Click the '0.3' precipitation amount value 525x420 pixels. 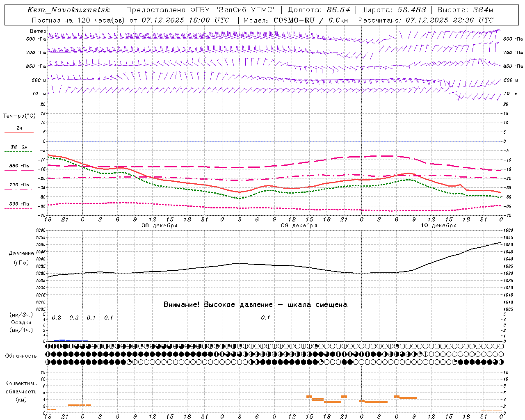click(57, 318)
